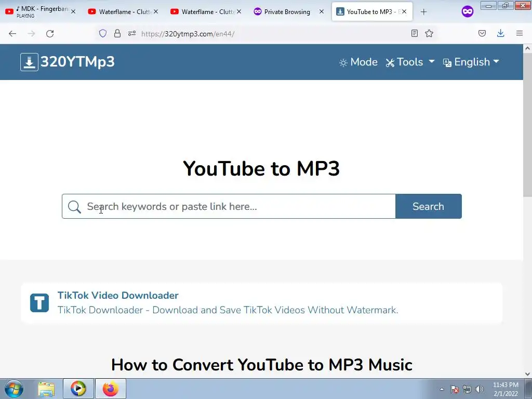Click the scrollbar down arrow

[x=528, y=374]
